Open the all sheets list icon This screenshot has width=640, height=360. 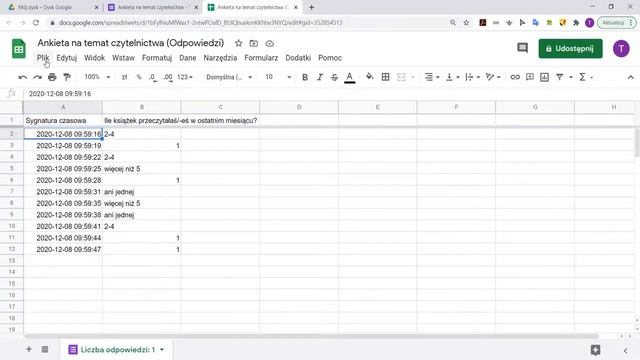tap(45, 349)
